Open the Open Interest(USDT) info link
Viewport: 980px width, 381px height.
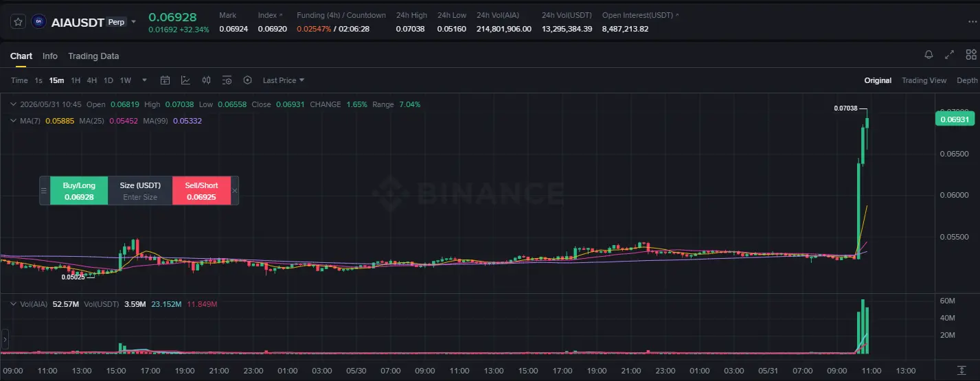(640, 15)
